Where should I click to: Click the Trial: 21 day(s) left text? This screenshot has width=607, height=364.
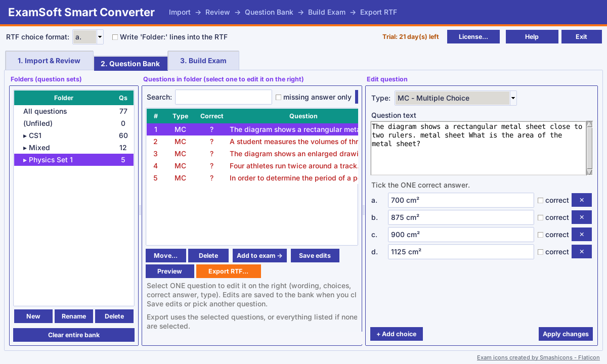tap(411, 37)
